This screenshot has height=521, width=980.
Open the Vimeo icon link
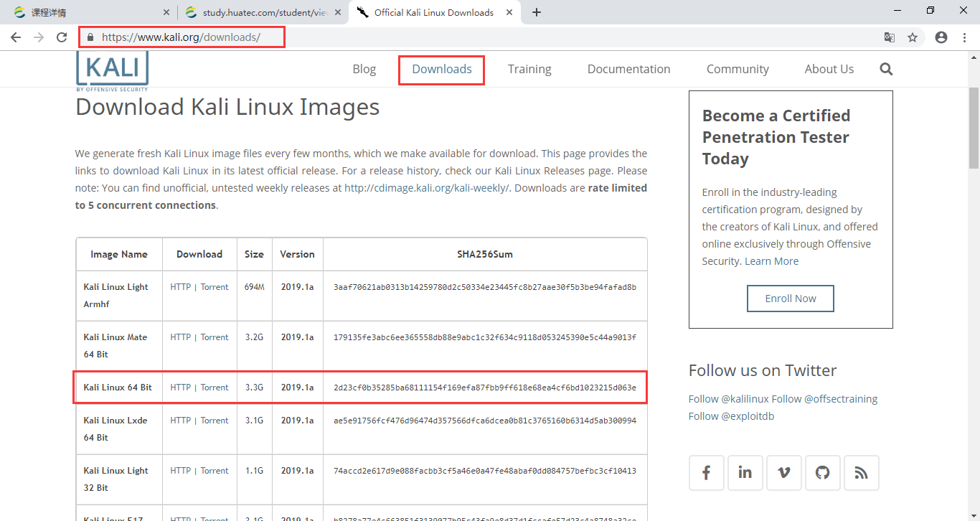(x=783, y=472)
